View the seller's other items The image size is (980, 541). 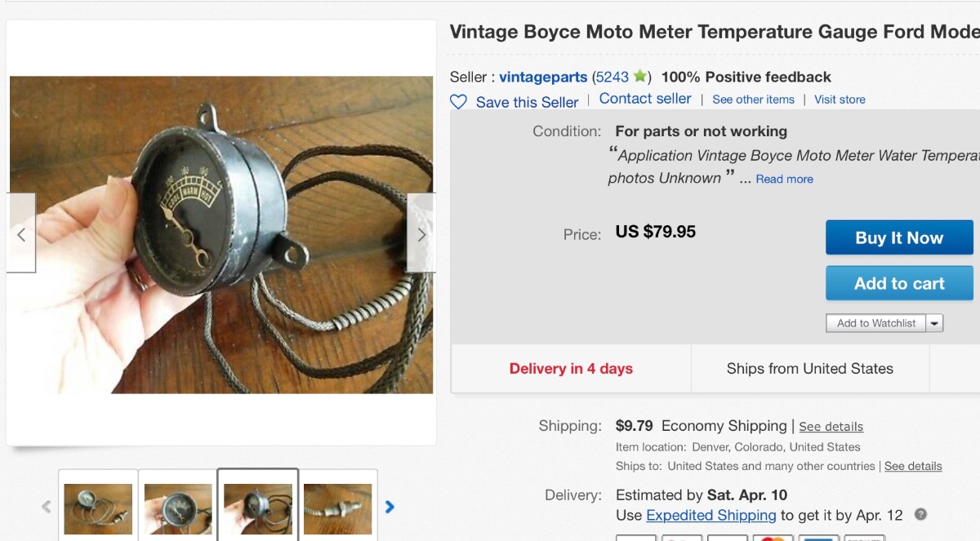click(753, 100)
